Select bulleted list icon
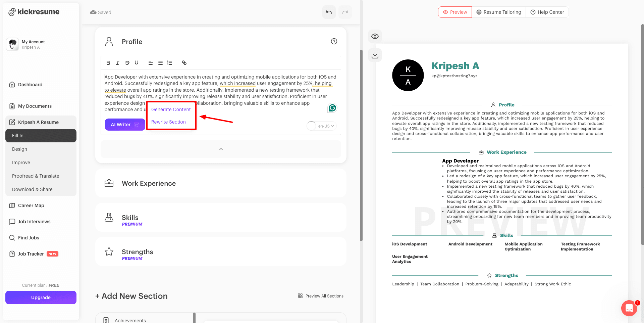 [x=160, y=63]
